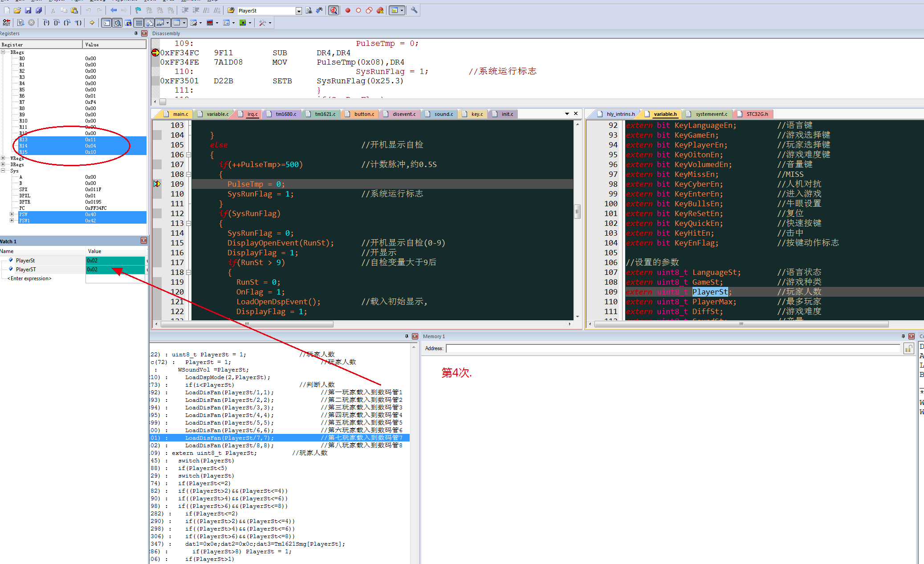Close the Watch 1 panel
This screenshot has width=924, height=564.
(143, 241)
